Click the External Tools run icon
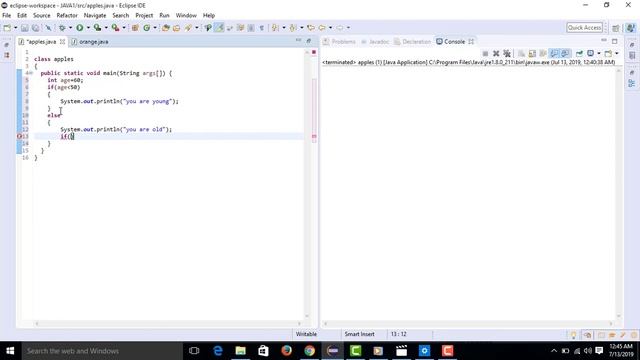 click(116, 28)
